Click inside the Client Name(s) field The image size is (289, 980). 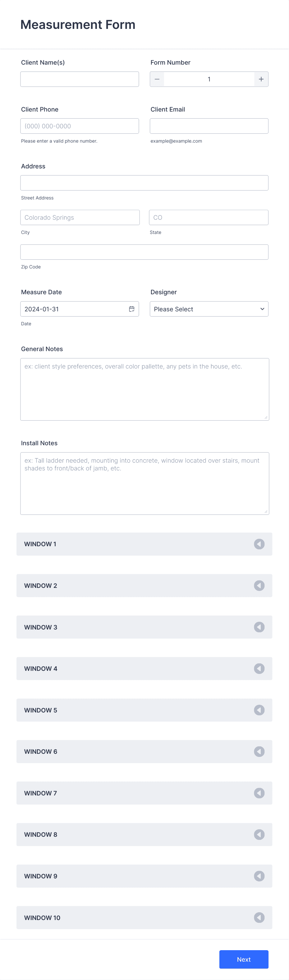[x=80, y=79]
